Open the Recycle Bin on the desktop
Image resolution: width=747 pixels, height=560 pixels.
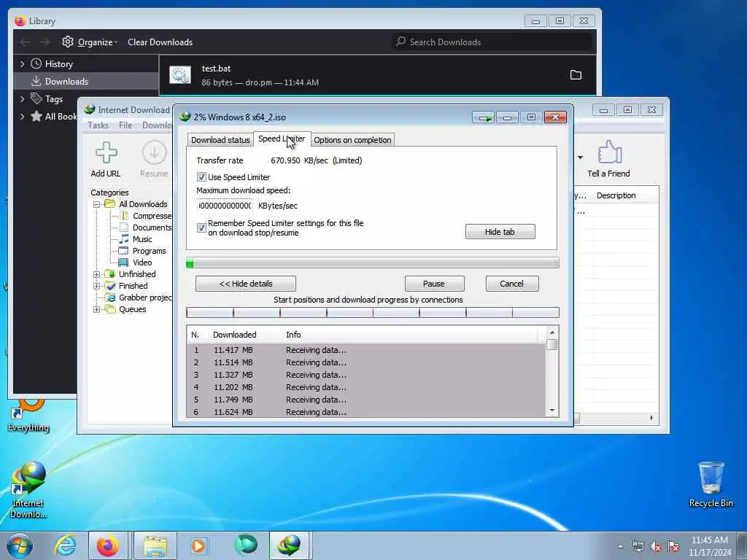711,485
